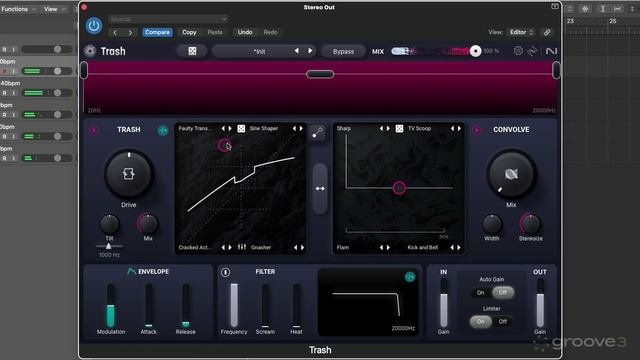640x360 pixels.
Task: Click the Copy button
Action: (189, 32)
